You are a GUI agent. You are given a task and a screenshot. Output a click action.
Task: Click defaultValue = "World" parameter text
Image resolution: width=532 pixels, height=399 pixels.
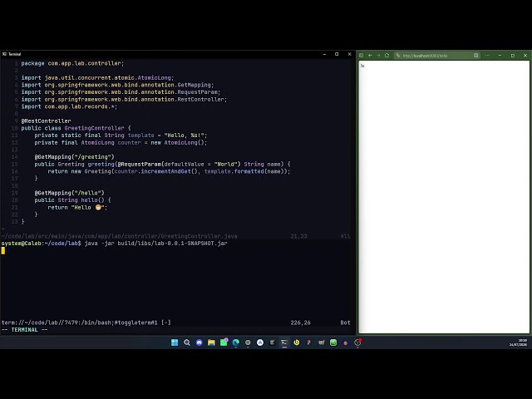202,165
